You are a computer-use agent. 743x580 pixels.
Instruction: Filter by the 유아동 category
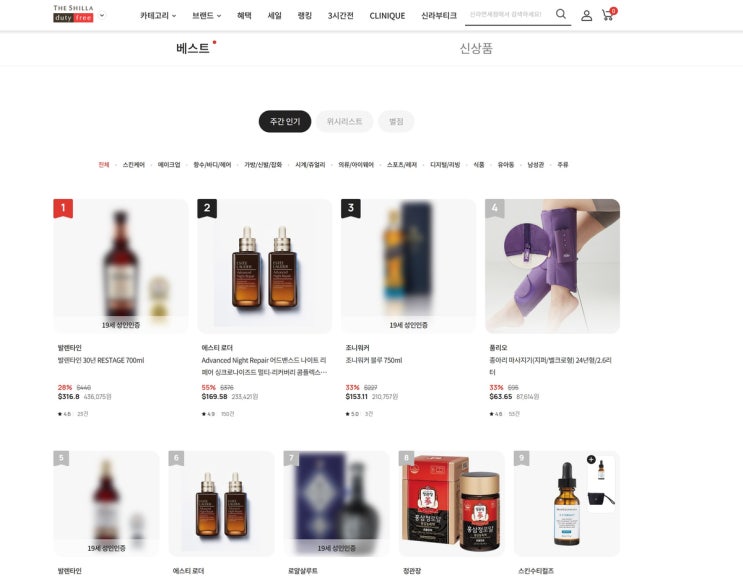click(x=506, y=165)
